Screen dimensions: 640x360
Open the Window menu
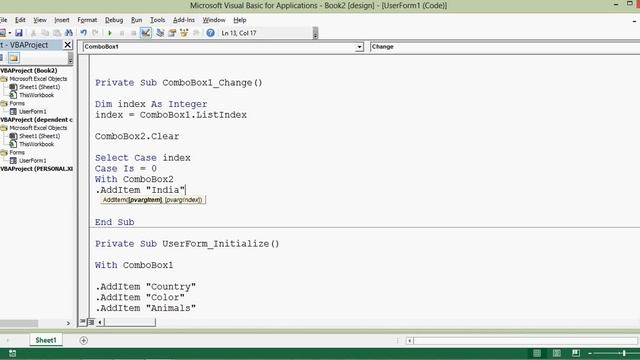point(214,20)
